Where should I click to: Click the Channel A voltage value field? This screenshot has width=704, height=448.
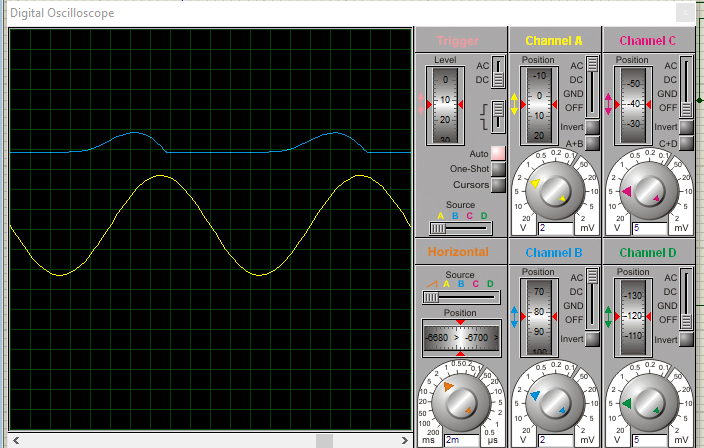point(556,228)
